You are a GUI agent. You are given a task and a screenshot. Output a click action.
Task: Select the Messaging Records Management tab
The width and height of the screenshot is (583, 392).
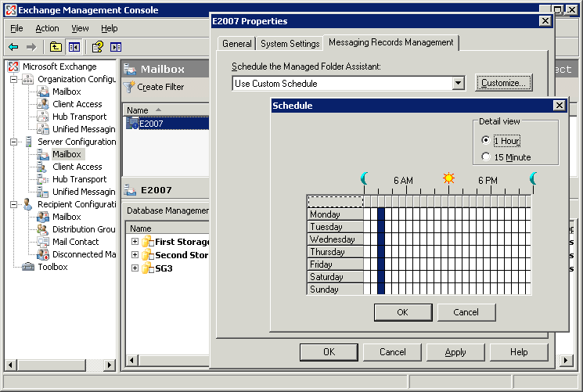pos(390,42)
